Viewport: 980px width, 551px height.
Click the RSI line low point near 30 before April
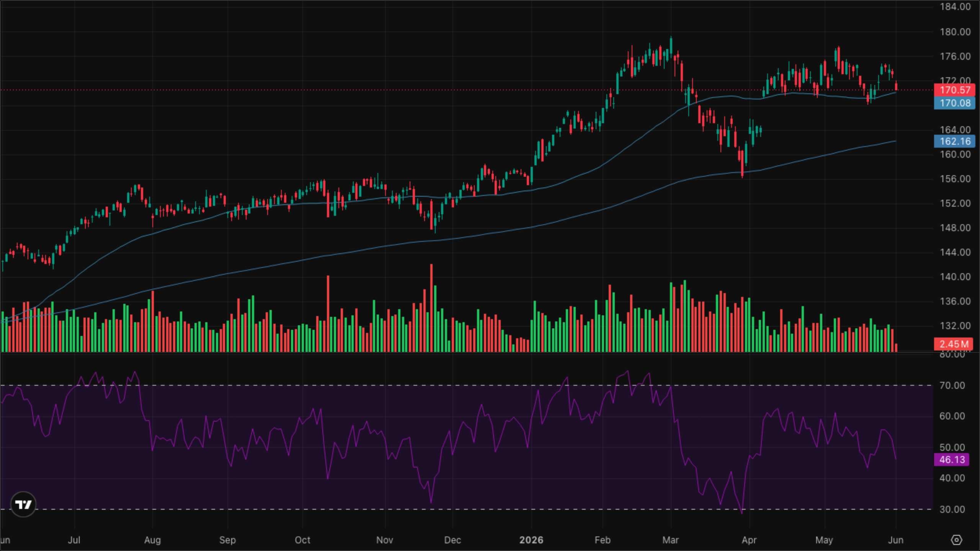click(x=742, y=512)
